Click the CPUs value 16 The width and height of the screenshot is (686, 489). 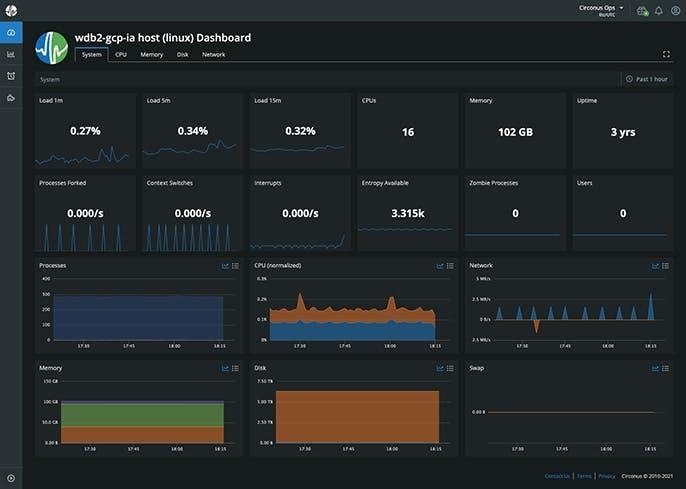click(x=408, y=132)
